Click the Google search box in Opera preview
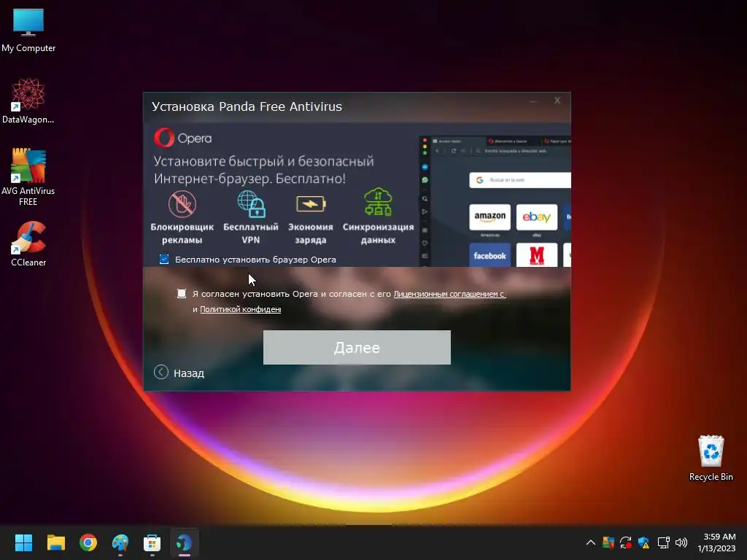 pos(519,180)
